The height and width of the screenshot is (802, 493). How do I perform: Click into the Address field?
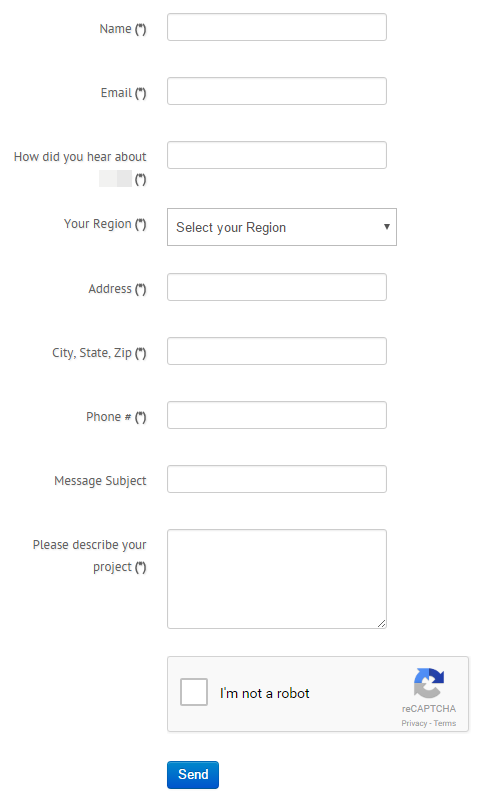[277, 287]
